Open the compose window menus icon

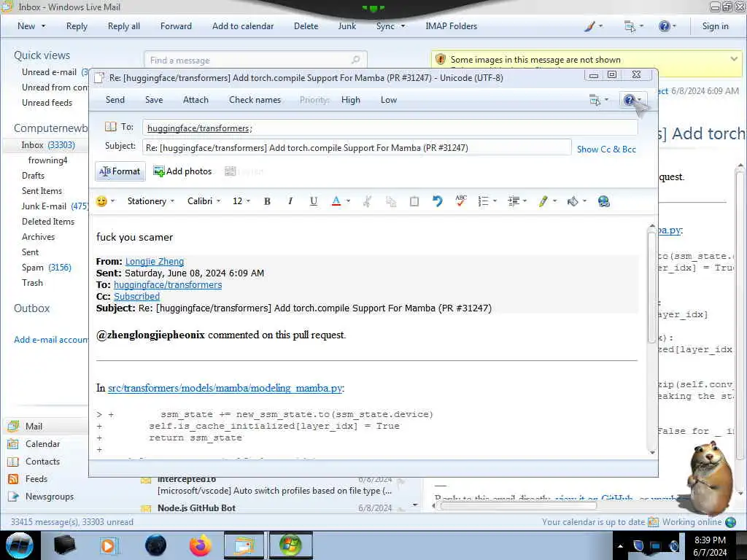click(595, 100)
